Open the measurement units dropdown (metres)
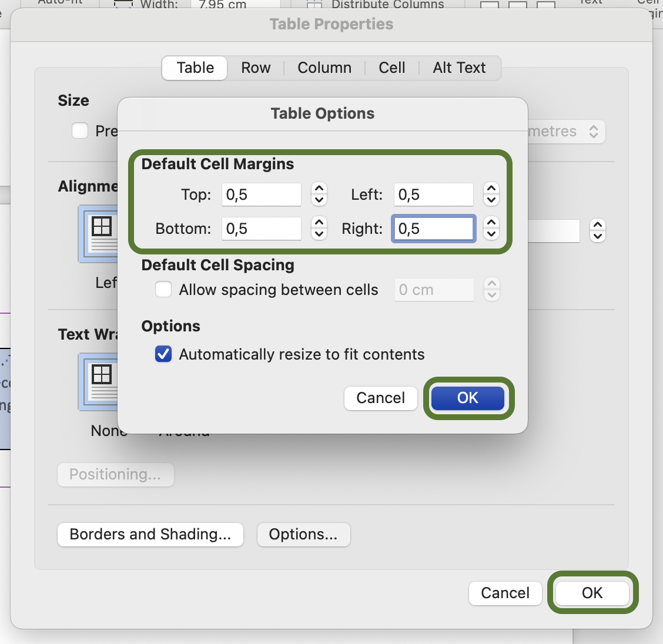 point(567,132)
